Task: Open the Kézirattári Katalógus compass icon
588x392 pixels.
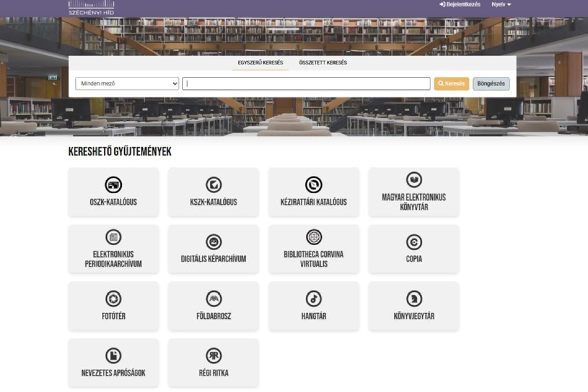Action: coord(314,185)
